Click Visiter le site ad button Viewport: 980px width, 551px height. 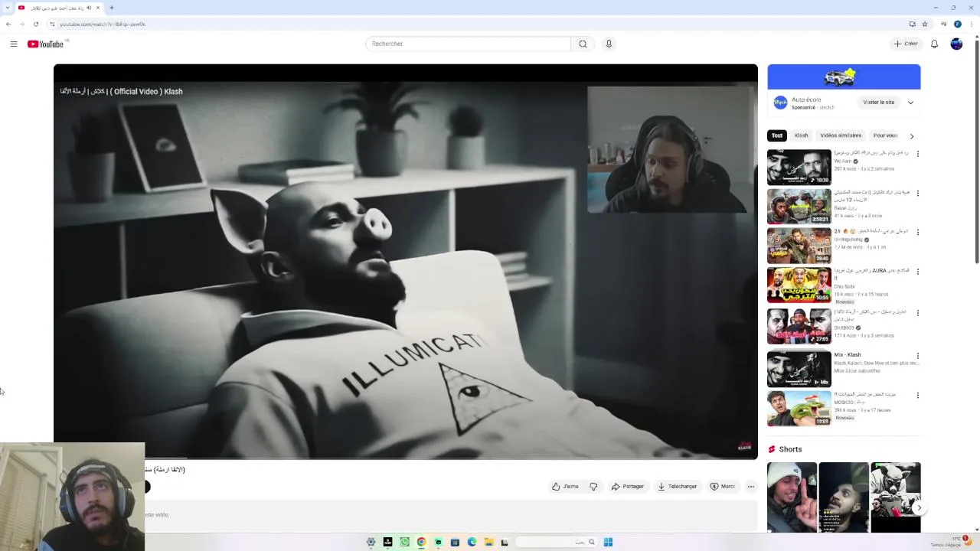click(x=878, y=103)
